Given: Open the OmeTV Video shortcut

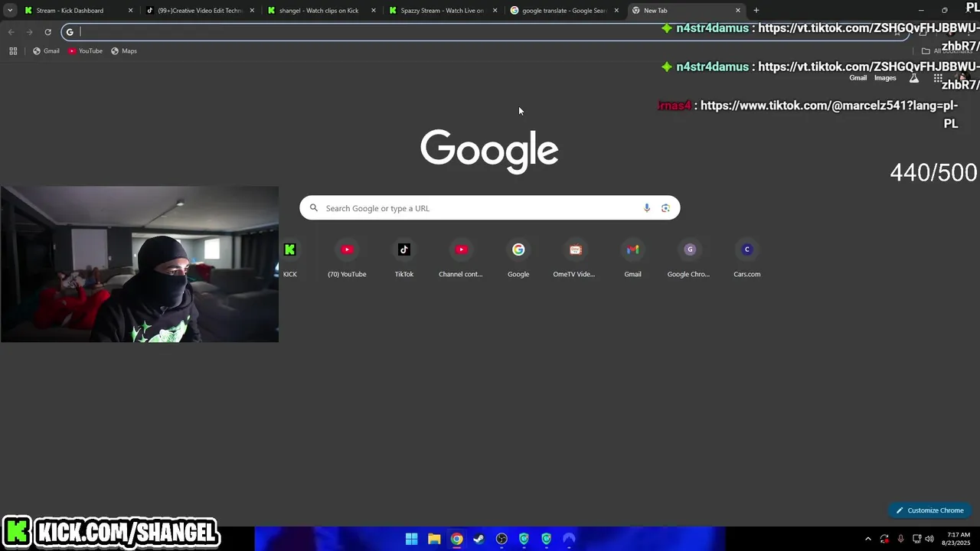Looking at the screenshot, I should (575, 258).
